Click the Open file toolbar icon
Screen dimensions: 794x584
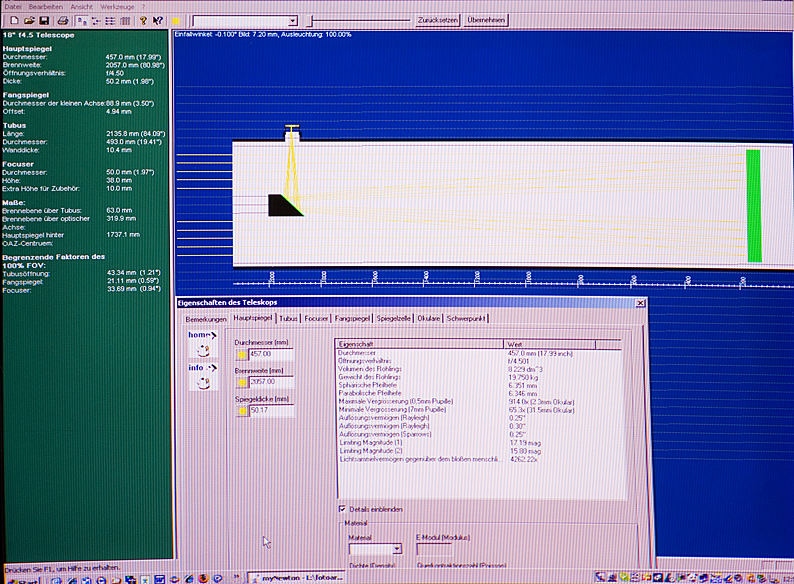click(29, 20)
